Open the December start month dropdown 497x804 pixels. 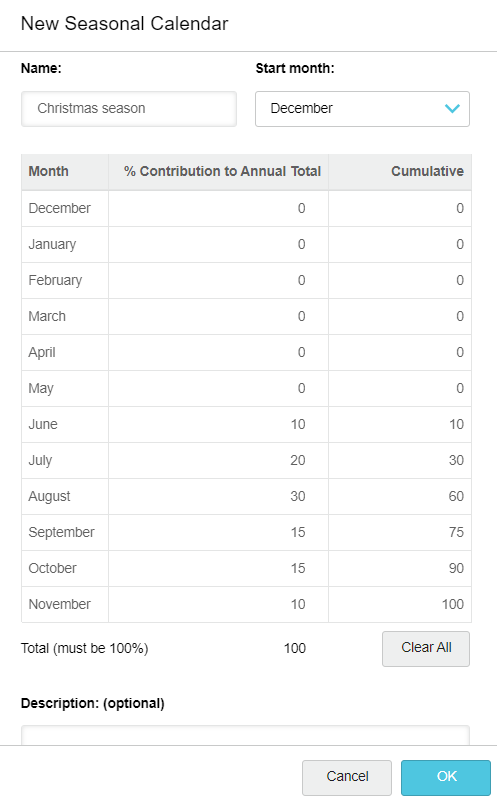pyautogui.click(x=362, y=109)
